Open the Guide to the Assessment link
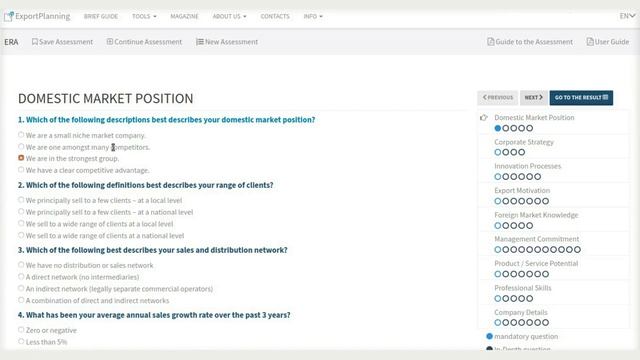 click(530, 42)
